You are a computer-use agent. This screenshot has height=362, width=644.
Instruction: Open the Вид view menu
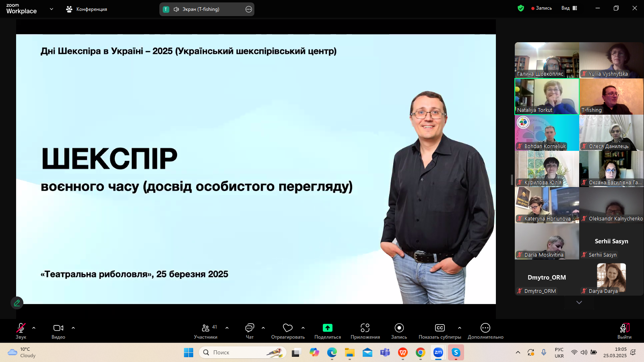tap(569, 8)
